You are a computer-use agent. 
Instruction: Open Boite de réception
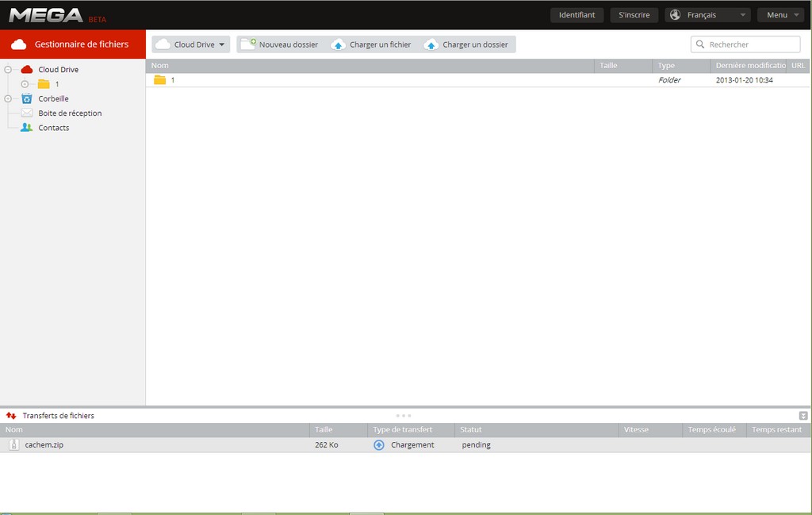point(70,113)
